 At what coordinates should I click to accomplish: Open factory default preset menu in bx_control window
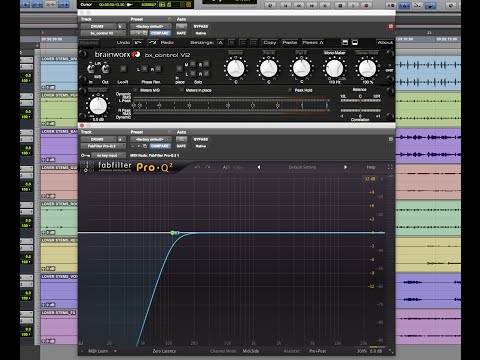tap(150, 26)
